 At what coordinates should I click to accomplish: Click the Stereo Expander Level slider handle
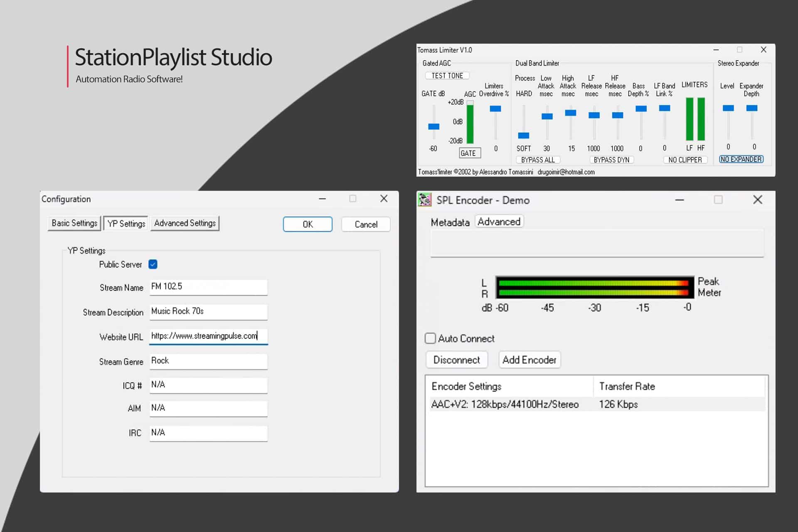[728, 108]
